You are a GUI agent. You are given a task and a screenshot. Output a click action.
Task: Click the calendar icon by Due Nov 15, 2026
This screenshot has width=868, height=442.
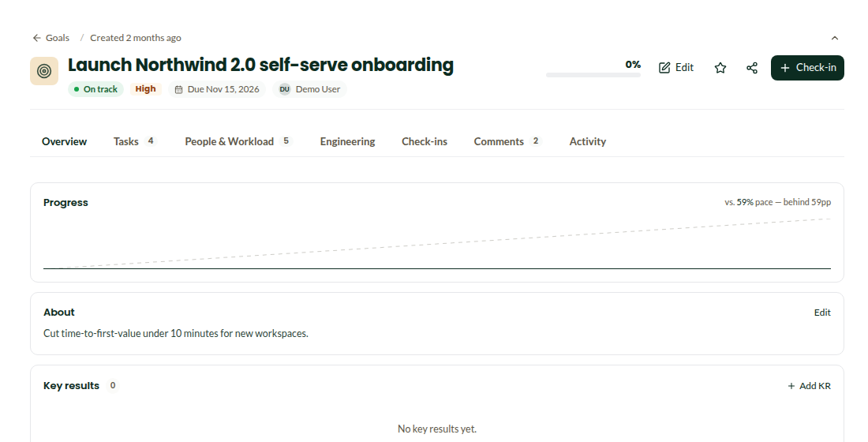(x=179, y=90)
